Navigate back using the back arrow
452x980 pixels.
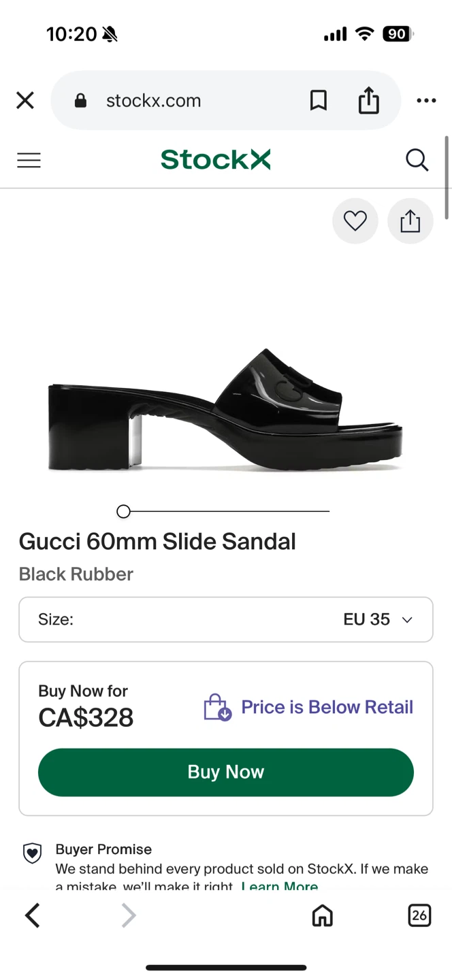click(32, 915)
